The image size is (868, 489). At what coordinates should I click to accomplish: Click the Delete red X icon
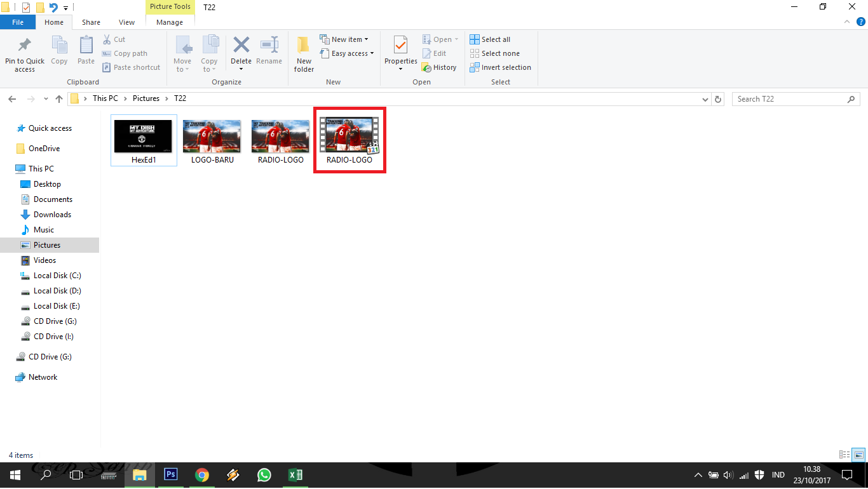241,44
